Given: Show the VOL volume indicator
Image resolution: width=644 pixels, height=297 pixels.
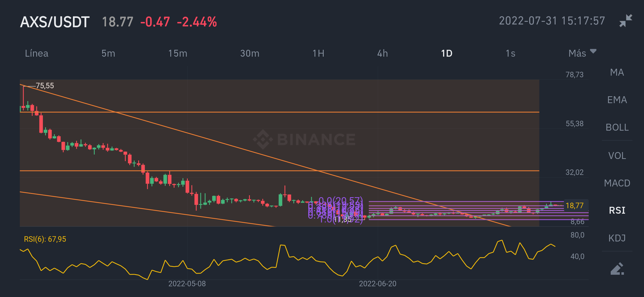Looking at the screenshot, I should (617, 156).
